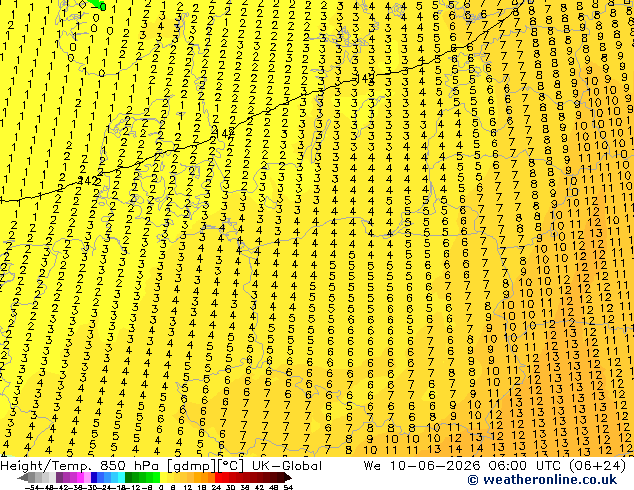This screenshot has height=490, width=634.
Task: Click the '-54' value on the scale
Action: tap(32, 487)
